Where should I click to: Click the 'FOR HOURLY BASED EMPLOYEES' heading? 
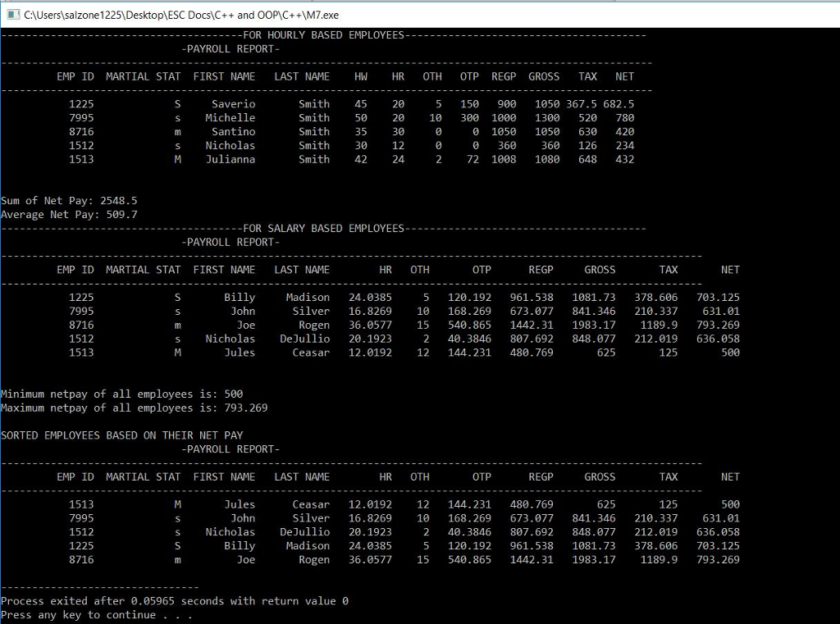(324, 35)
